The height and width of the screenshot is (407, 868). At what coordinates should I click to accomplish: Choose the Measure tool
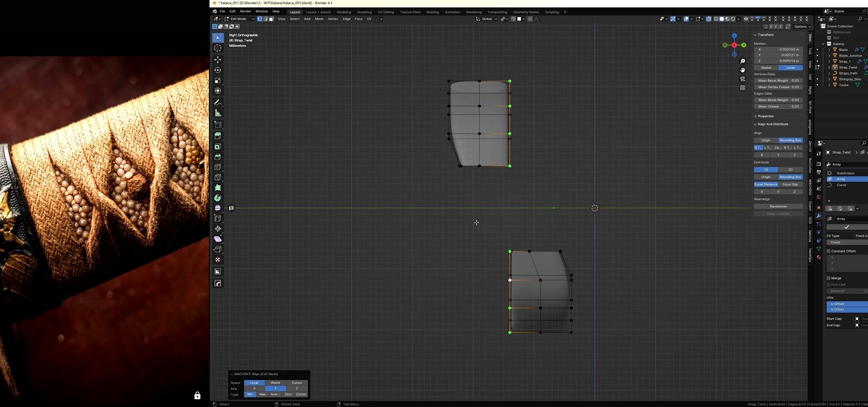coord(218,113)
